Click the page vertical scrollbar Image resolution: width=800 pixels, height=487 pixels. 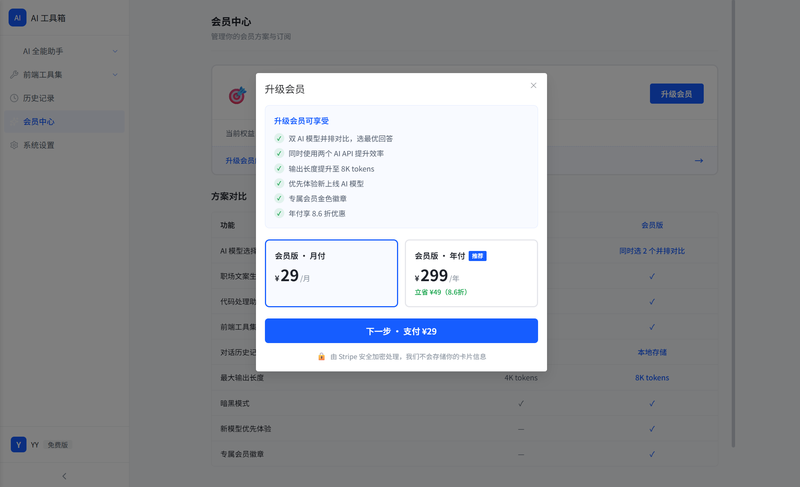[733, 223]
